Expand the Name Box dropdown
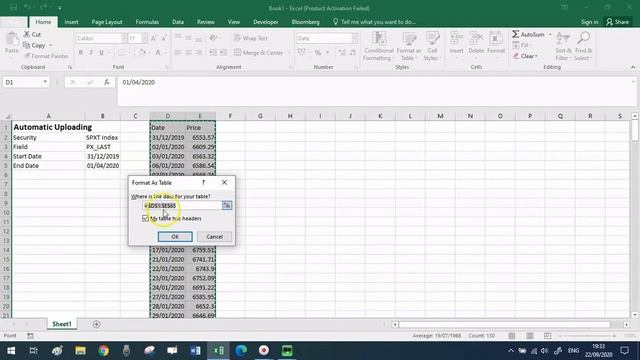Viewport: 640px width, 360px height. [x=45, y=82]
